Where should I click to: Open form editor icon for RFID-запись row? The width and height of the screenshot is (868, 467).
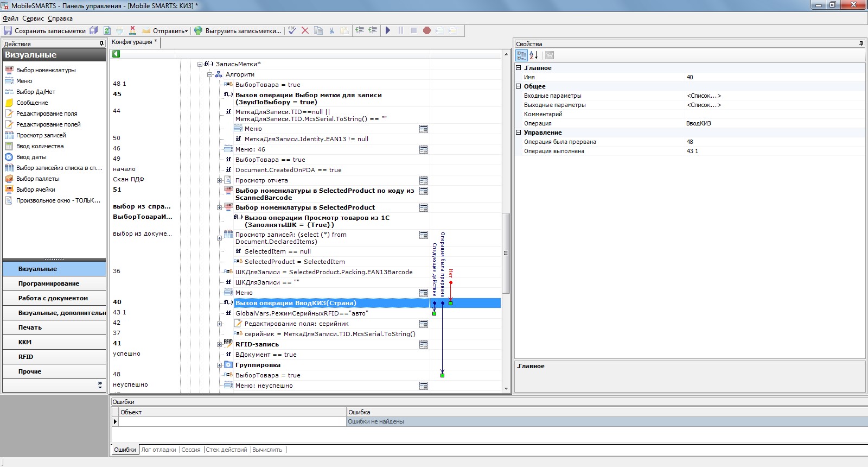(x=424, y=344)
